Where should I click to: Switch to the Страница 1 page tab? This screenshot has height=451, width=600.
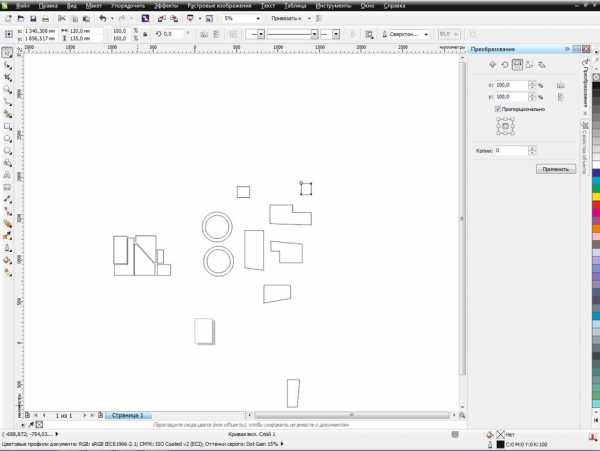127,414
